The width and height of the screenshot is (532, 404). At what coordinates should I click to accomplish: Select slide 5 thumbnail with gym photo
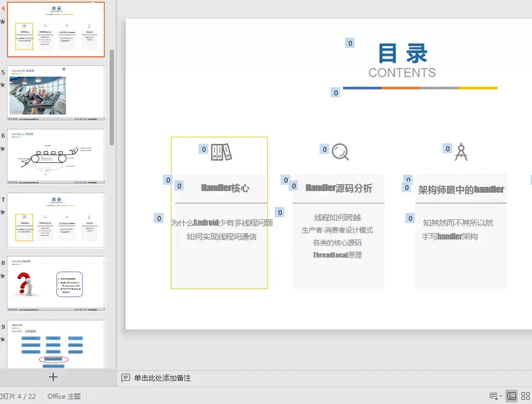[x=56, y=93]
